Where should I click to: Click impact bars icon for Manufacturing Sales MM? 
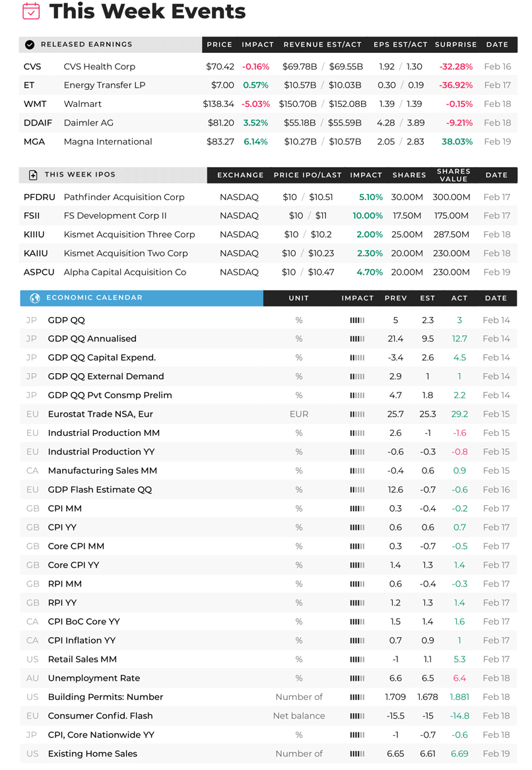(357, 471)
